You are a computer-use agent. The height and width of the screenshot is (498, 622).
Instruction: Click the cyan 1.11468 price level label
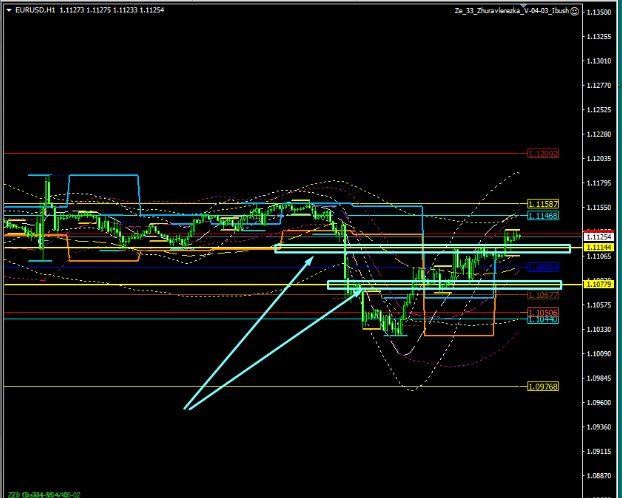tap(542, 216)
